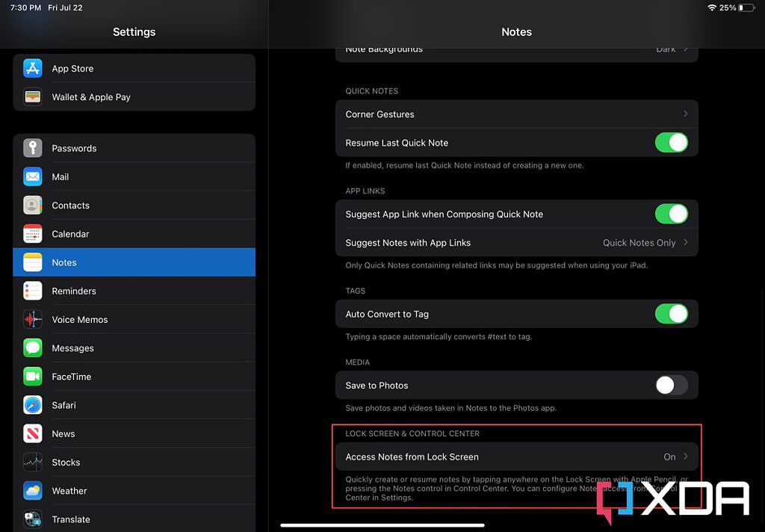Open the Voice Memos waveform icon
Viewport: 765px width, 532px height.
pyautogui.click(x=32, y=320)
